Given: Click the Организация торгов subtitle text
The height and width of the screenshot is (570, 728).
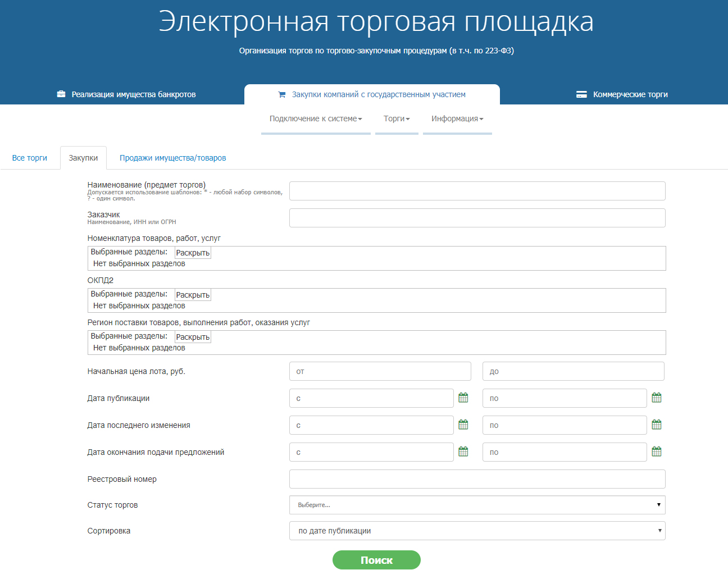Looking at the screenshot, I should pos(376,51).
